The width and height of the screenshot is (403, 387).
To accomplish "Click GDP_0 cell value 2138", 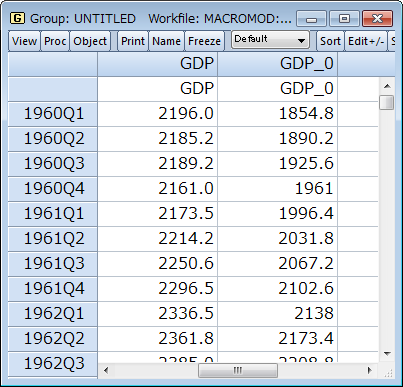I will click(277, 314).
